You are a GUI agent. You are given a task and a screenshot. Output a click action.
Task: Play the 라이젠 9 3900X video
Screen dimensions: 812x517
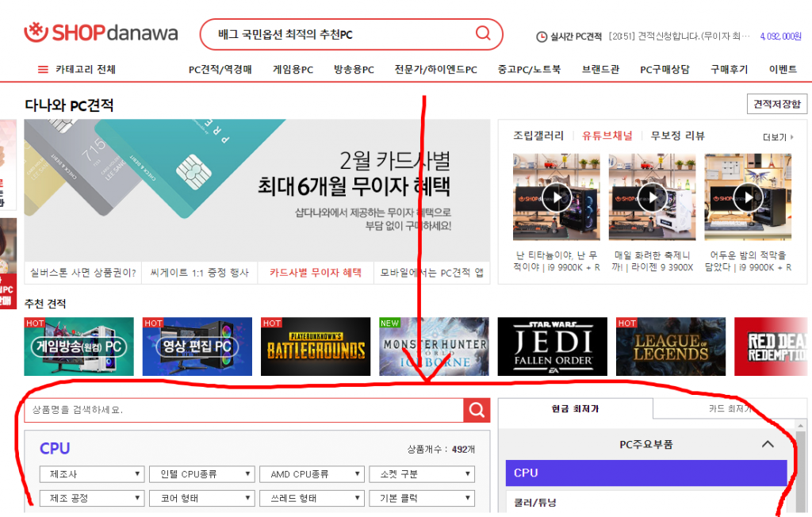pos(652,197)
